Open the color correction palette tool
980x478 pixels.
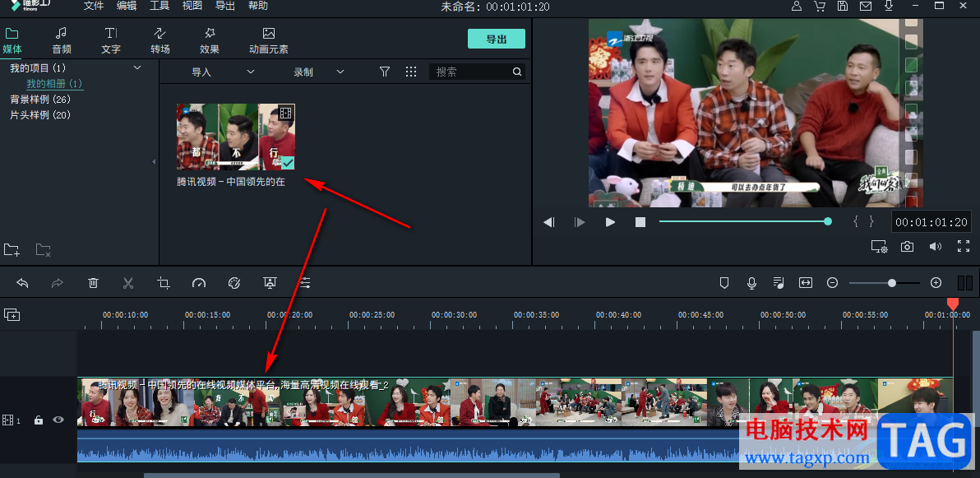coord(234,283)
